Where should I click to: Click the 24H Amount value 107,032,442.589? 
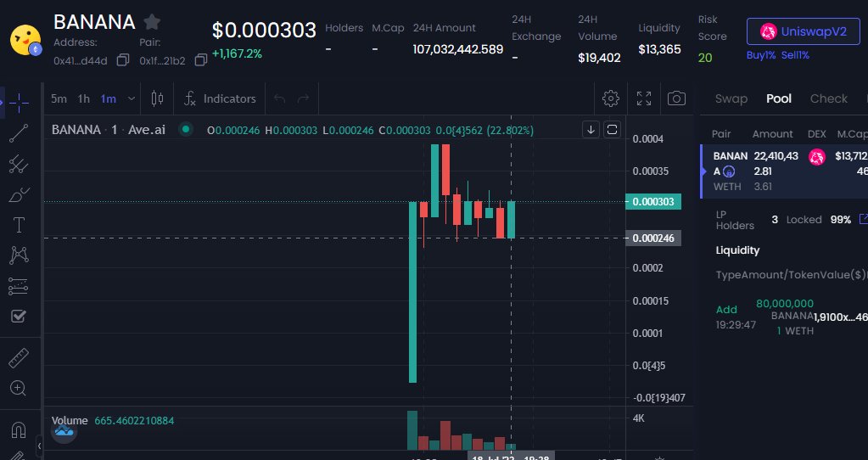point(458,49)
